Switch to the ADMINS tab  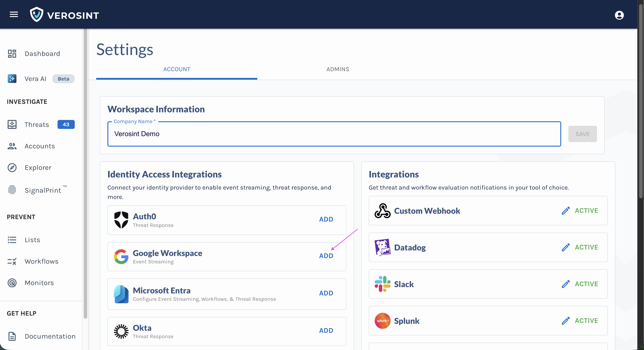pos(337,69)
